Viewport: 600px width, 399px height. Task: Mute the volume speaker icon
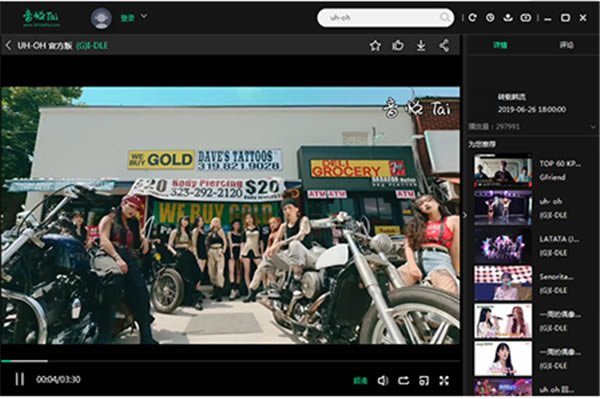pyautogui.click(x=383, y=380)
